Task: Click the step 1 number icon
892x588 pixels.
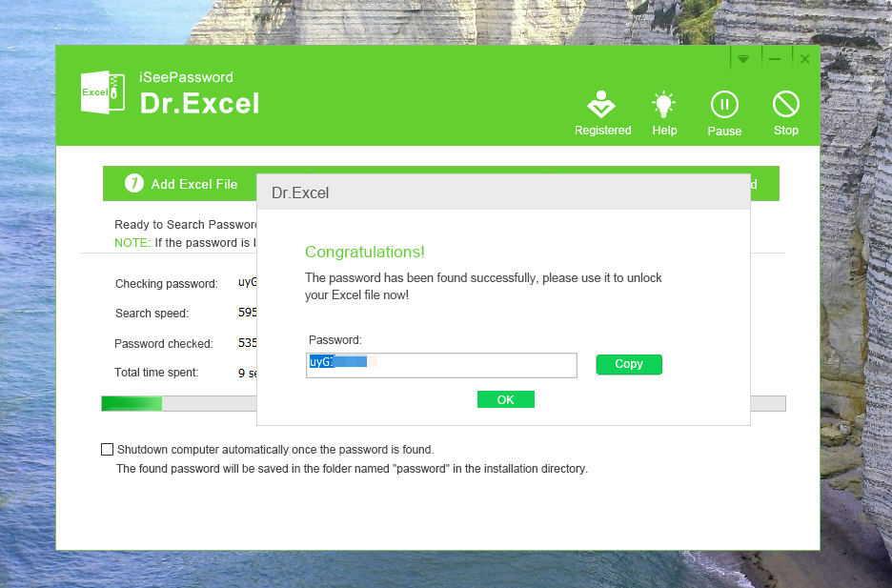Action: (x=133, y=183)
